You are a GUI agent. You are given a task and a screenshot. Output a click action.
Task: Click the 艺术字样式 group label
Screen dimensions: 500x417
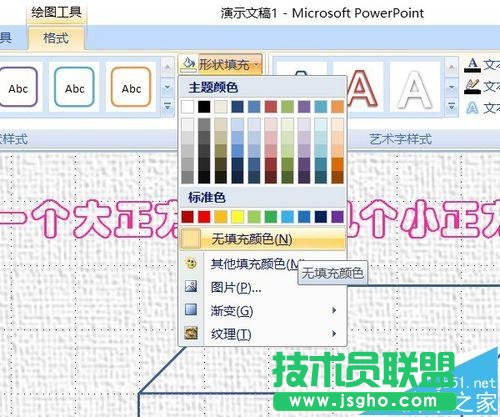click(400, 139)
